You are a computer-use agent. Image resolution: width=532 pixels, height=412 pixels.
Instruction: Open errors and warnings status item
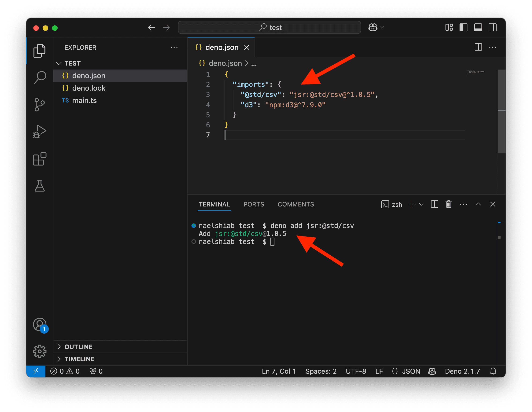[65, 371]
